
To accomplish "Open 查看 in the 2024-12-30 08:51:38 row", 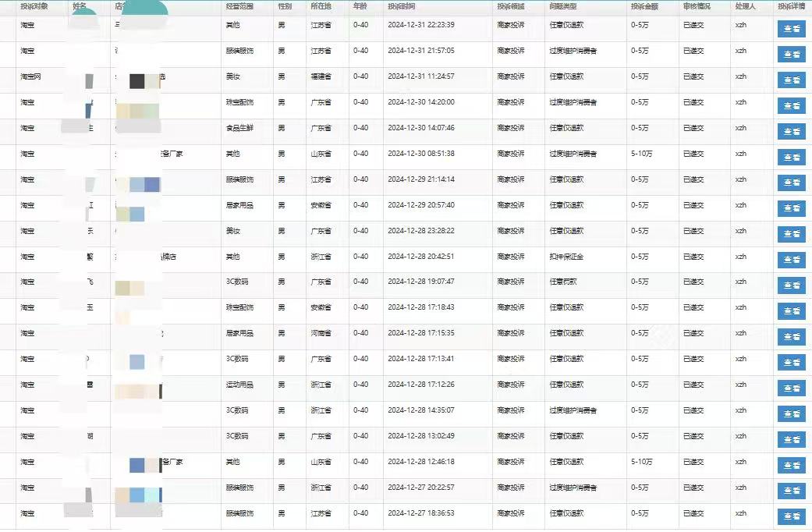I will point(791,158).
